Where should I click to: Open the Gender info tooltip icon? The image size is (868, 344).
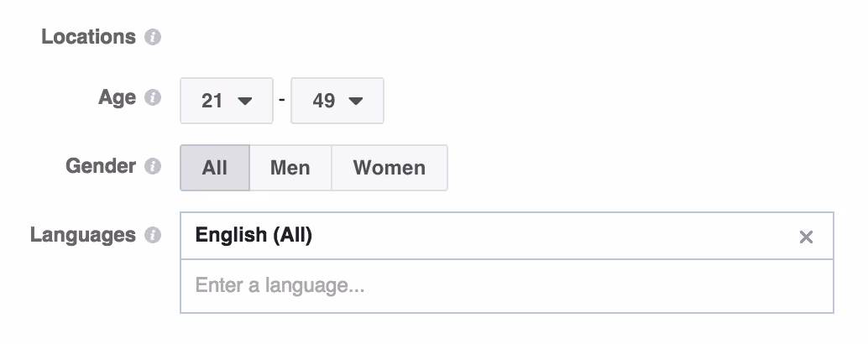[153, 166]
